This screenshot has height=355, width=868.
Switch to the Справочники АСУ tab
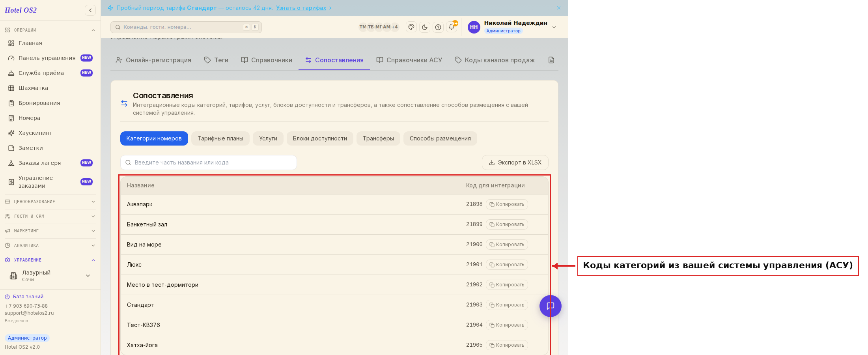click(409, 60)
